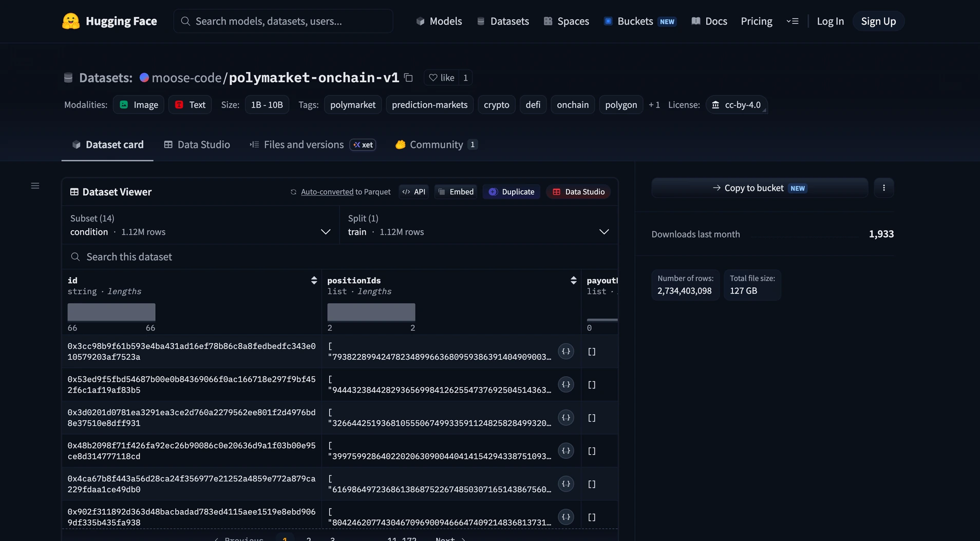Screen dimensions: 980x541
Task: Click the polygon tag
Action: [x=621, y=105]
